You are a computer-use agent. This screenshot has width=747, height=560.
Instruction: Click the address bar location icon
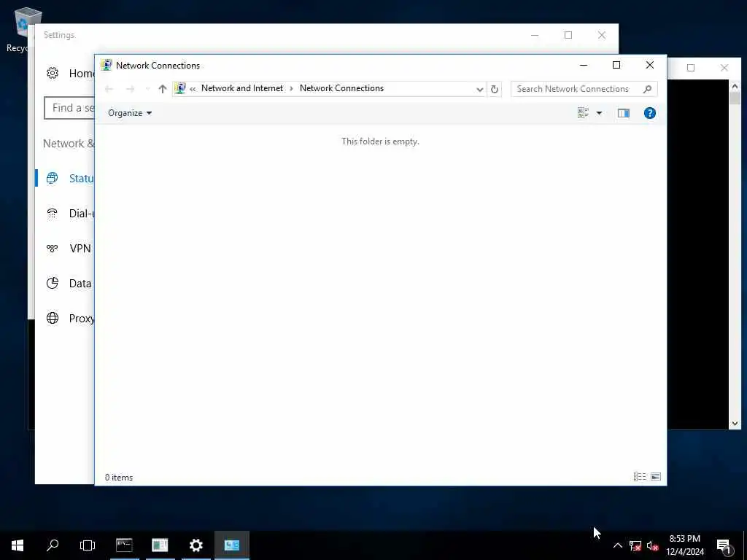pos(180,88)
